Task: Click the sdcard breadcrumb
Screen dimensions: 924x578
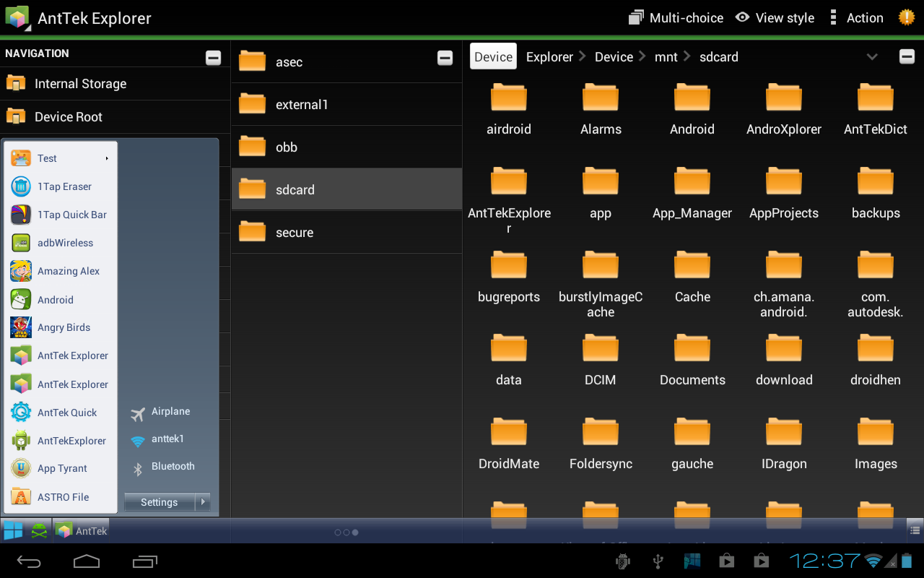Action: pos(719,57)
